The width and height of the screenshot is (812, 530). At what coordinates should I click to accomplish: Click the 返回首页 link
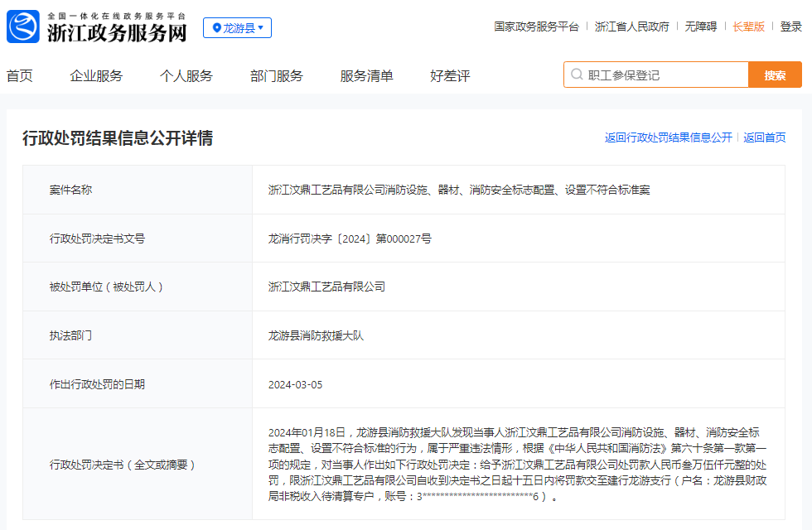(x=764, y=137)
